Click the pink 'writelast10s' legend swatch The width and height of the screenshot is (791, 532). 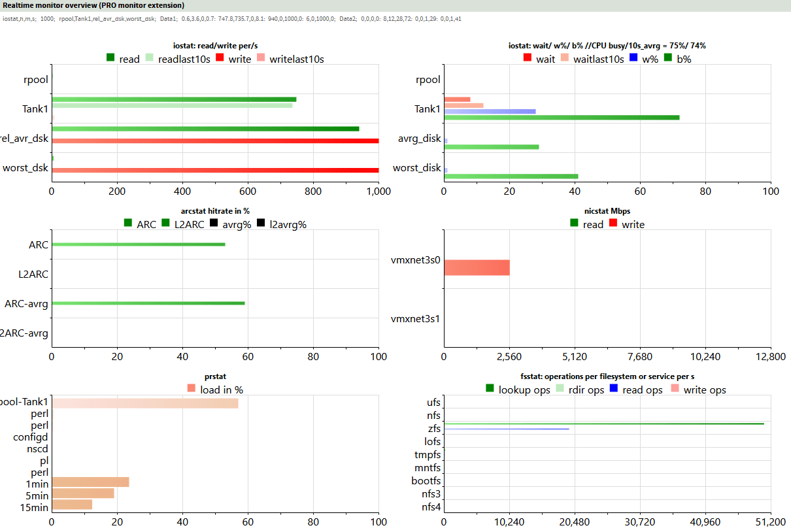click(260, 58)
